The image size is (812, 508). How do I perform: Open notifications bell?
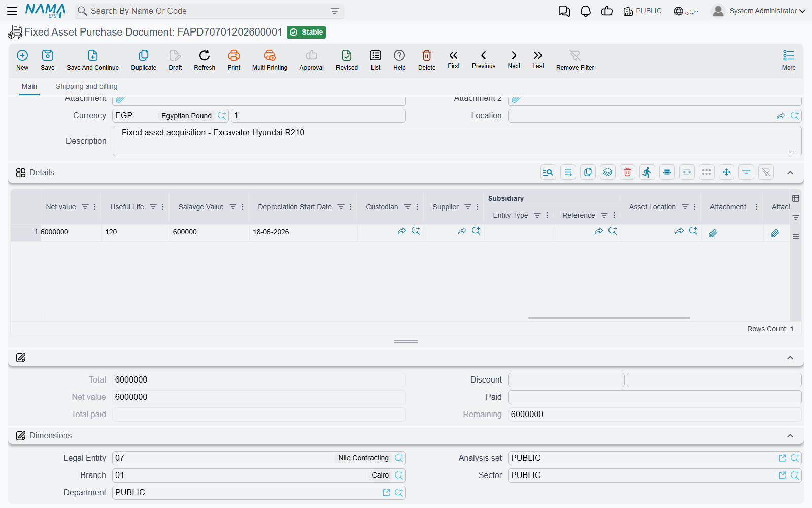click(586, 11)
